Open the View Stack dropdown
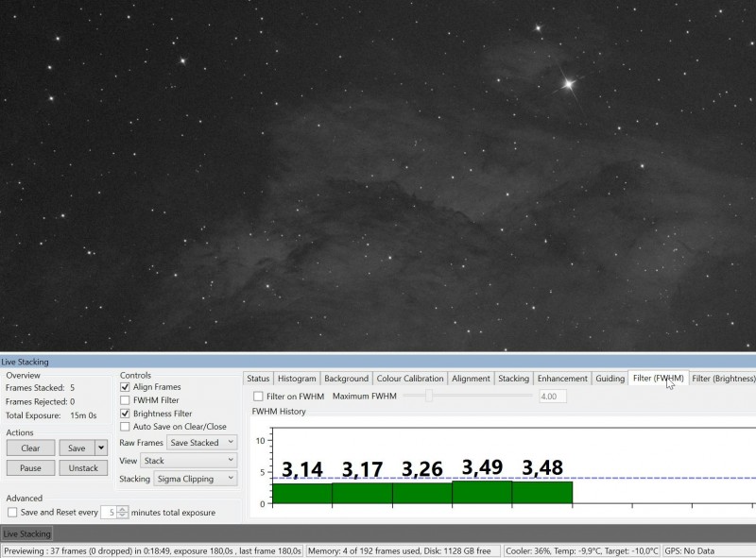Screen dimensions: 756x558 188,461
